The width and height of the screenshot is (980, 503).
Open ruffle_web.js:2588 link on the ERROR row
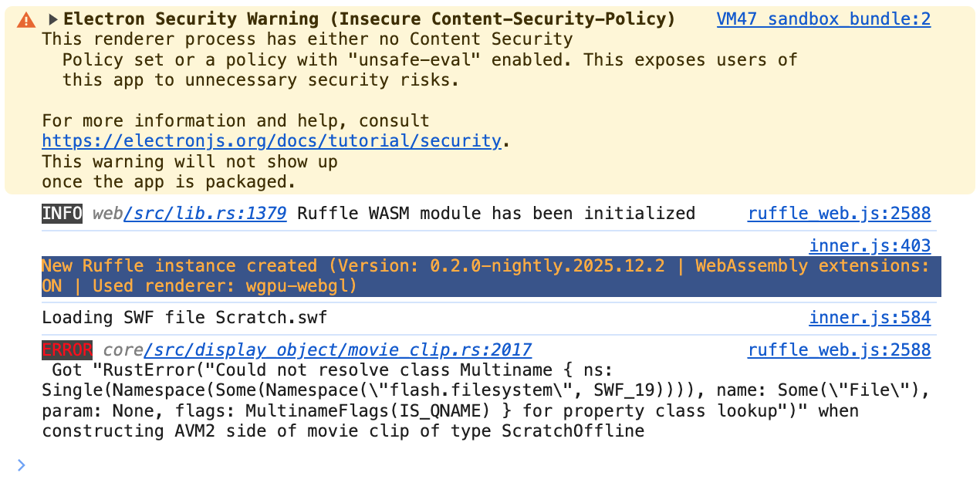[839, 350]
